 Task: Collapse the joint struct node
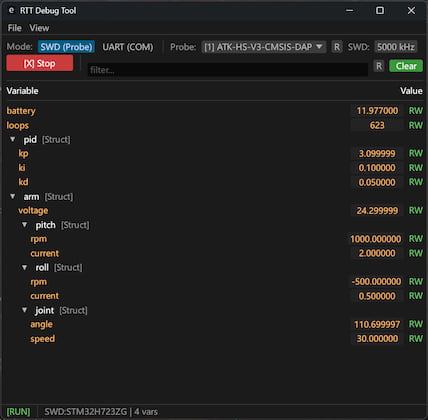coord(25,310)
